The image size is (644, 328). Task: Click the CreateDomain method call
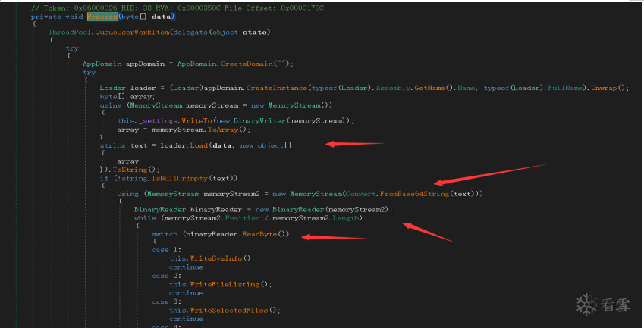247,64
